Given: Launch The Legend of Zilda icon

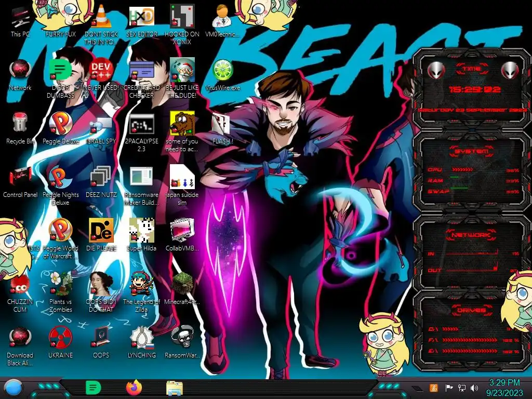Looking at the screenshot, I should [x=141, y=283].
